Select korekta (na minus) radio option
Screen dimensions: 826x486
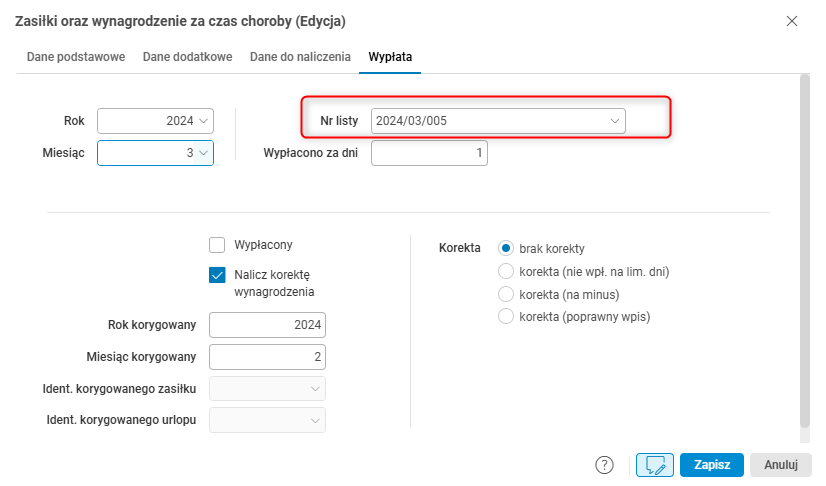pyautogui.click(x=506, y=294)
